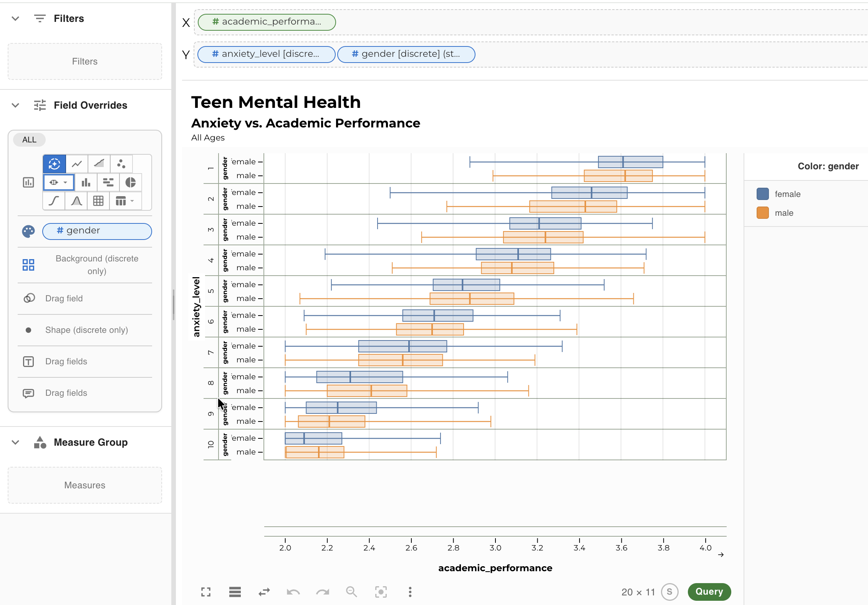
Task: Run the Query button
Action: point(709,592)
